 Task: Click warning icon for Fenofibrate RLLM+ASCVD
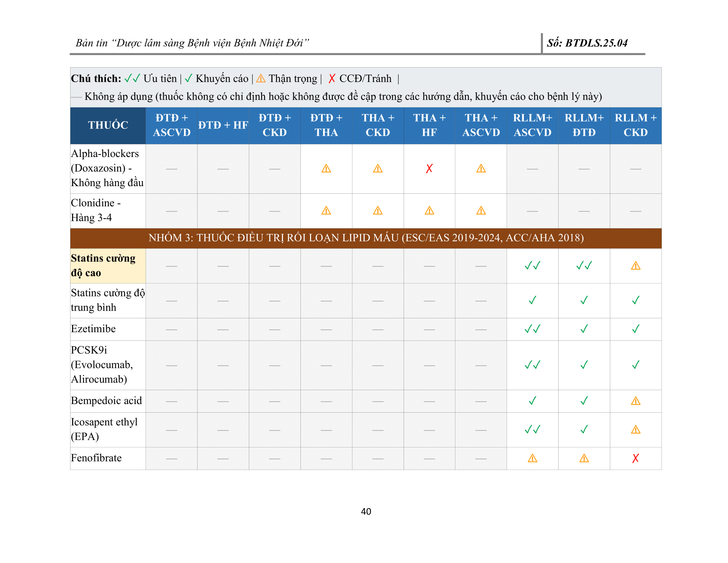click(x=532, y=458)
